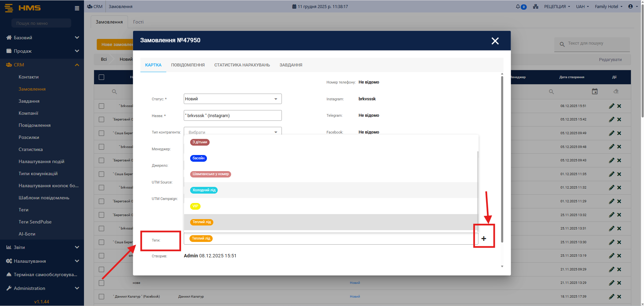Check the box for Даниил Калатур order

click(x=101, y=297)
